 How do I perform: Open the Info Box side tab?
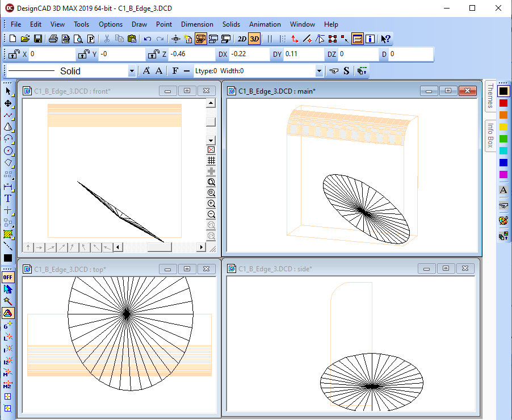[490, 136]
